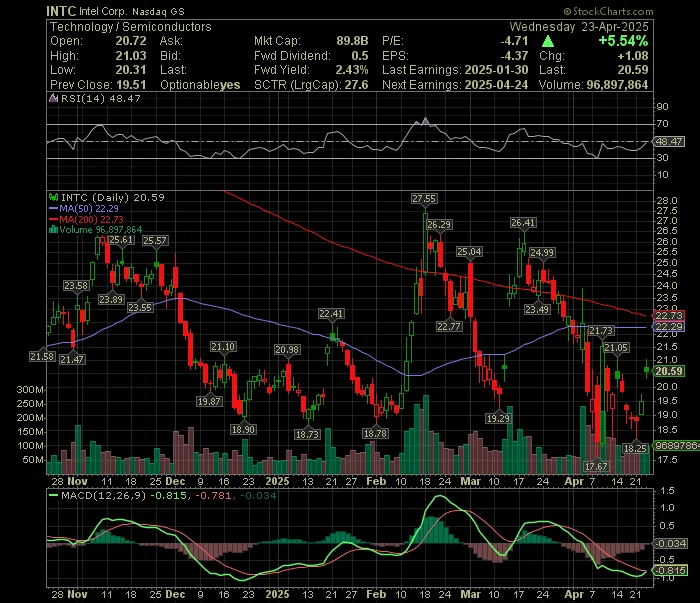This screenshot has height=603, width=700.
Task: Click green 'Volume 96,897,864' legend text
Action: (100, 230)
